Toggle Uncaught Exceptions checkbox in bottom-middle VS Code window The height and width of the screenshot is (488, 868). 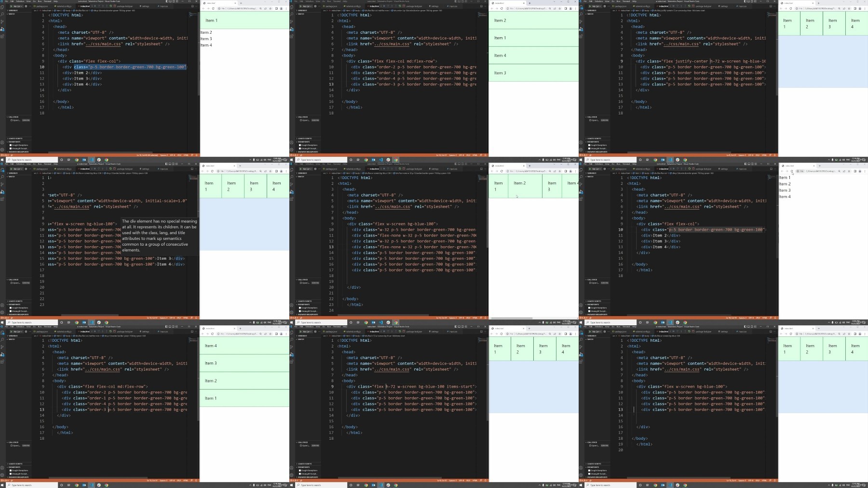[x=300, y=474]
